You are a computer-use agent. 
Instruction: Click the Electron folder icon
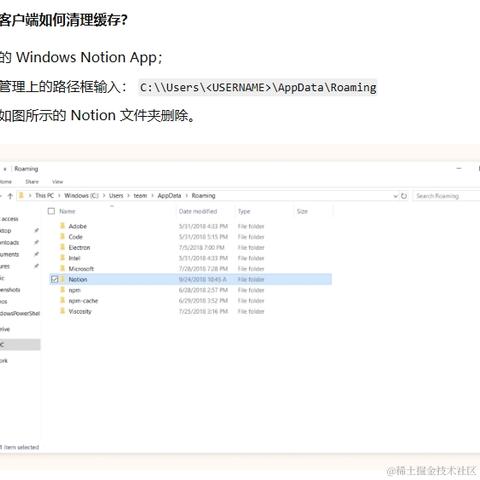(62, 247)
